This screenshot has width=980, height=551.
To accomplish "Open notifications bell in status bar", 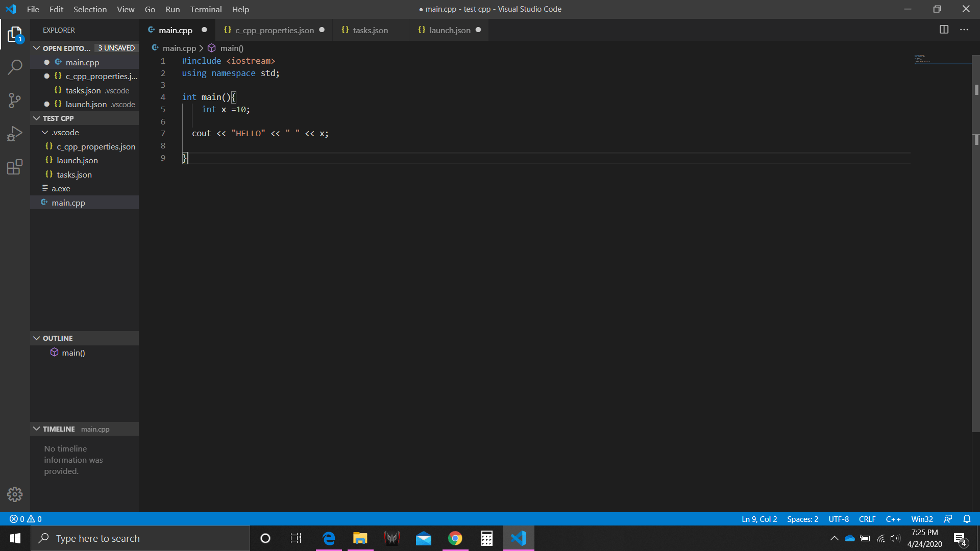I will (967, 519).
